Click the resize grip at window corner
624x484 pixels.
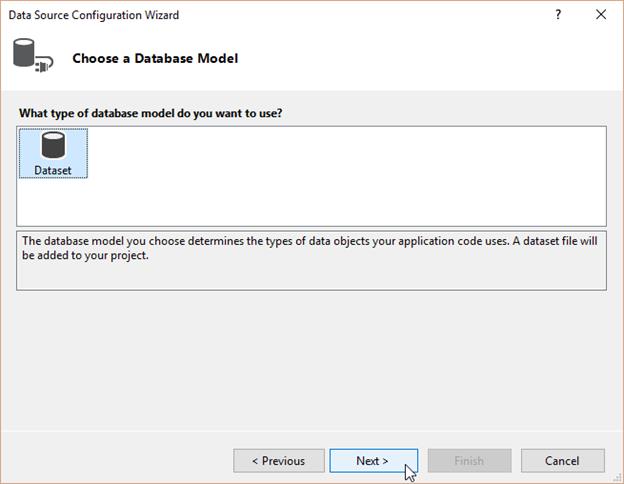click(x=618, y=478)
